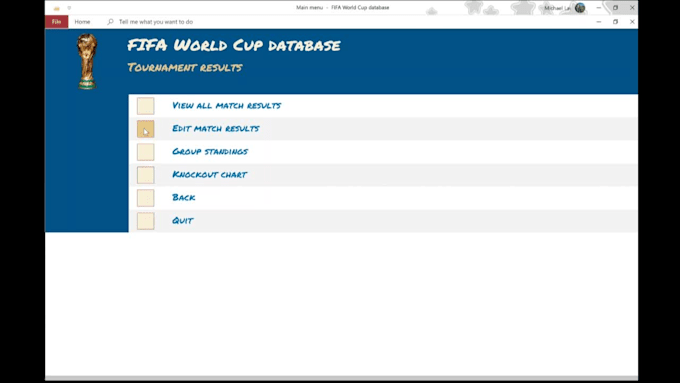Click the square button beside View all match results
680x383 pixels.
146,106
